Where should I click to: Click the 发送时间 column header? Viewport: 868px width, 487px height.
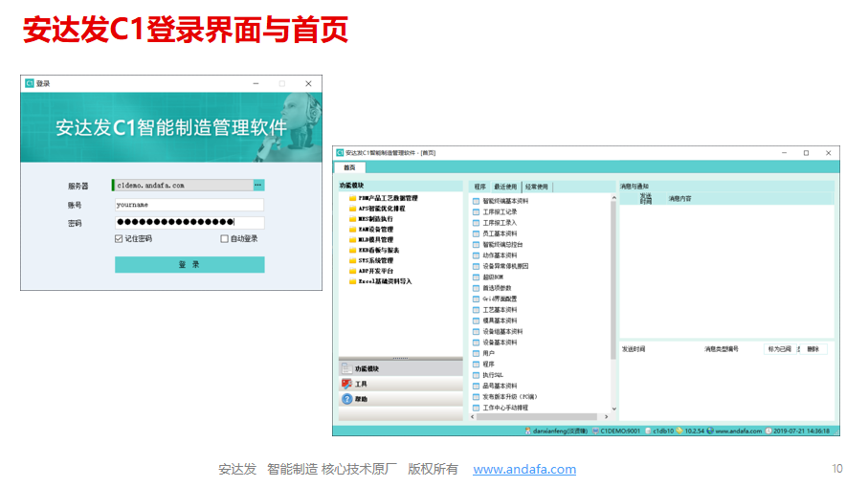coord(645,199)
